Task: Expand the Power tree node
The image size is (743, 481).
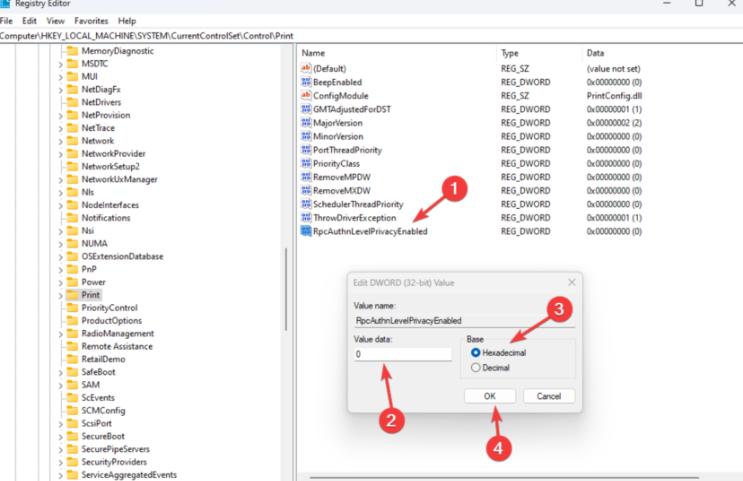Action: click(60, 282)
